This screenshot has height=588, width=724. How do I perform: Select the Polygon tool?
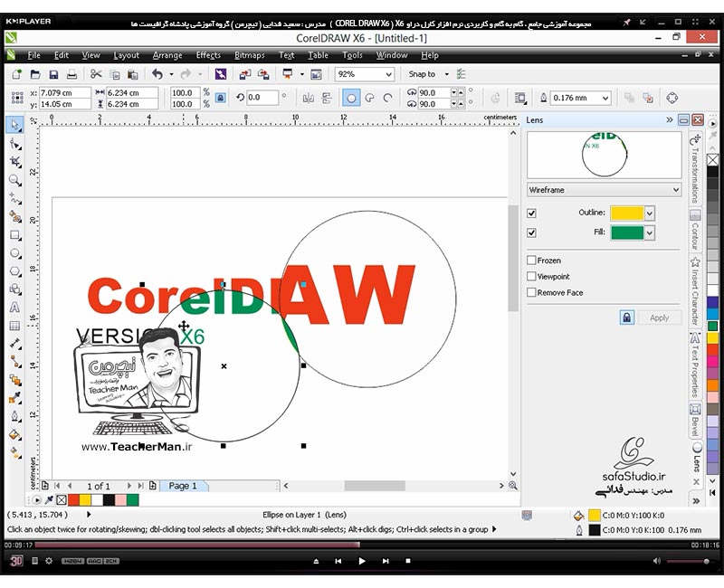pos(15,271)
